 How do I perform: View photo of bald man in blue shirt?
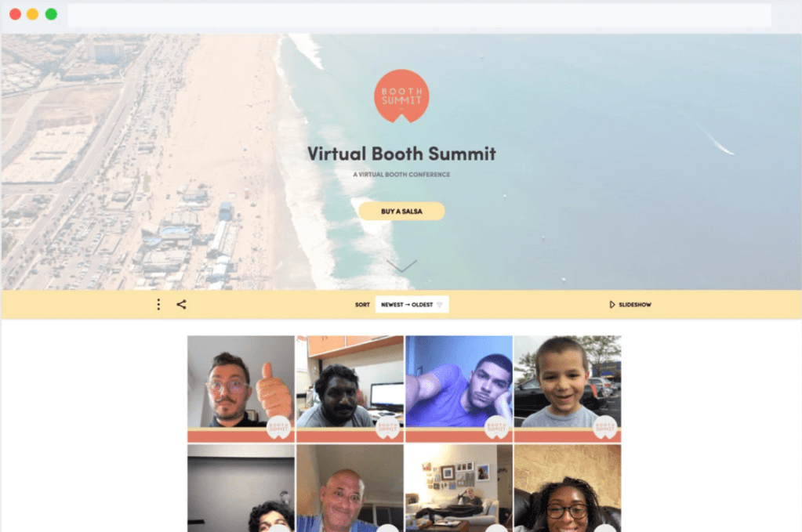pos(350,488)
